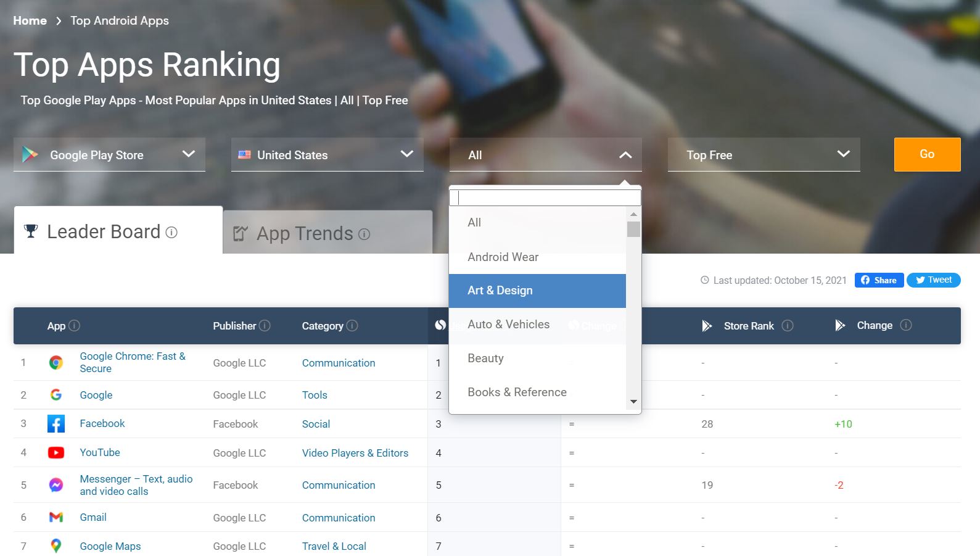980x556 pixels.
Task: Click the info icon next to Store Rank
Action: [x=788, y=325]
